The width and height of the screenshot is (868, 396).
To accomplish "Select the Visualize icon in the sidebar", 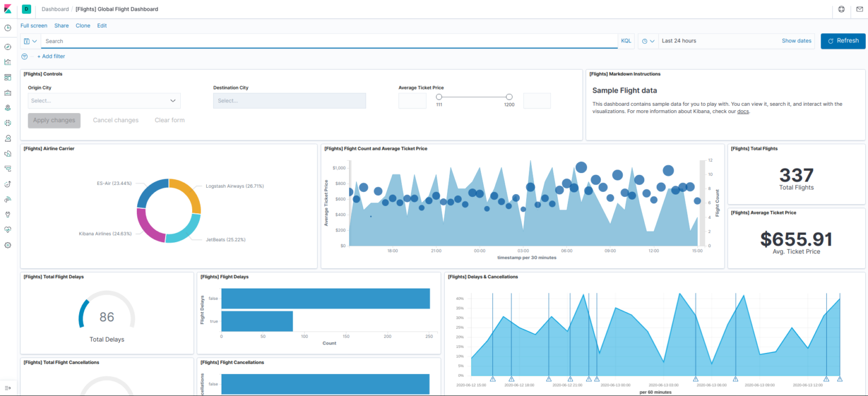I will 8,62.
